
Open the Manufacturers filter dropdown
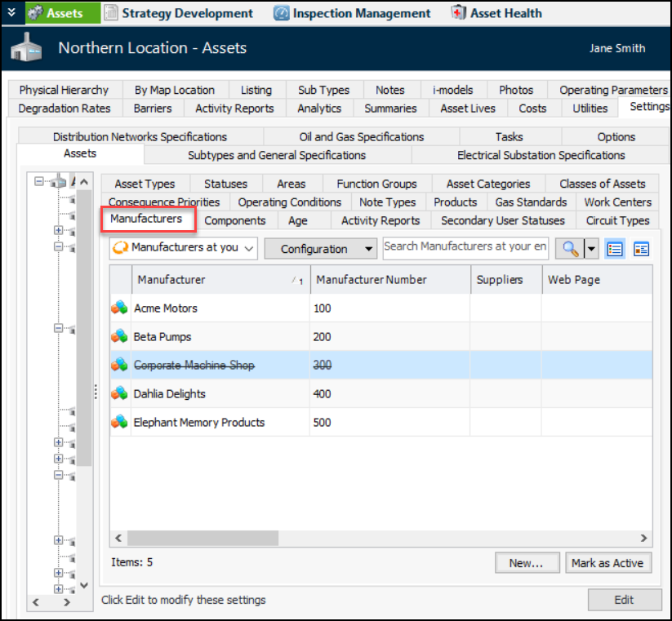point(184,248)
